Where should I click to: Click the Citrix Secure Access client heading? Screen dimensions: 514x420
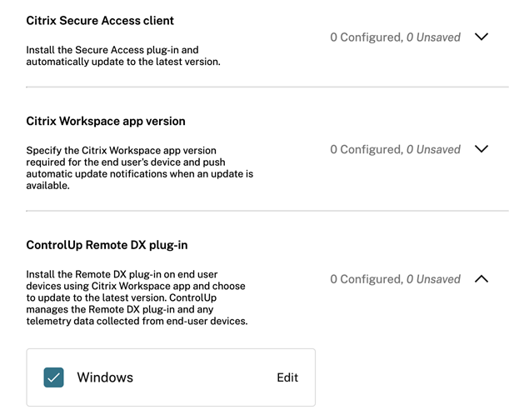(x=100, y=20)
